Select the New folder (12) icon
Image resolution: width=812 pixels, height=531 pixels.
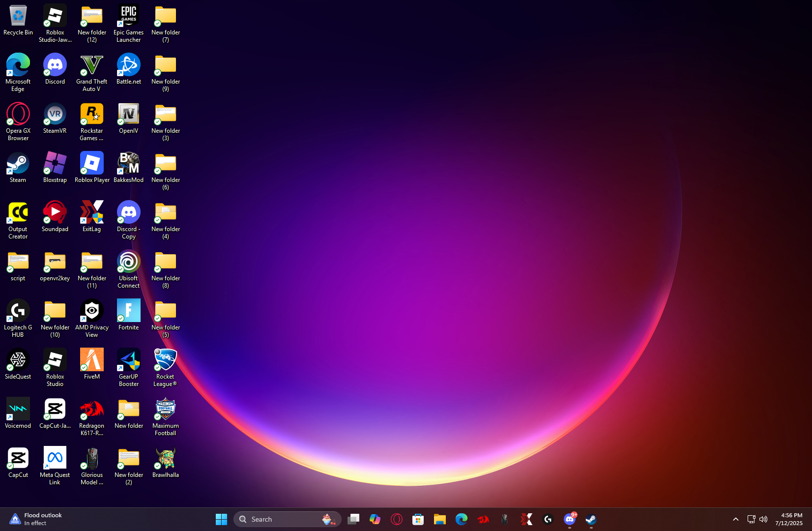[x=92, y=24]
